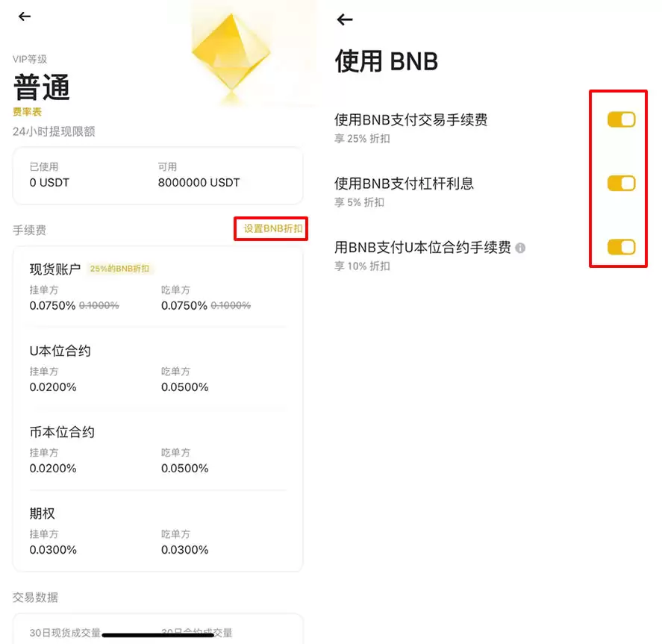Click the back arrow on the fee rate page
Viewport: 662px width, 644px height.
24,16
